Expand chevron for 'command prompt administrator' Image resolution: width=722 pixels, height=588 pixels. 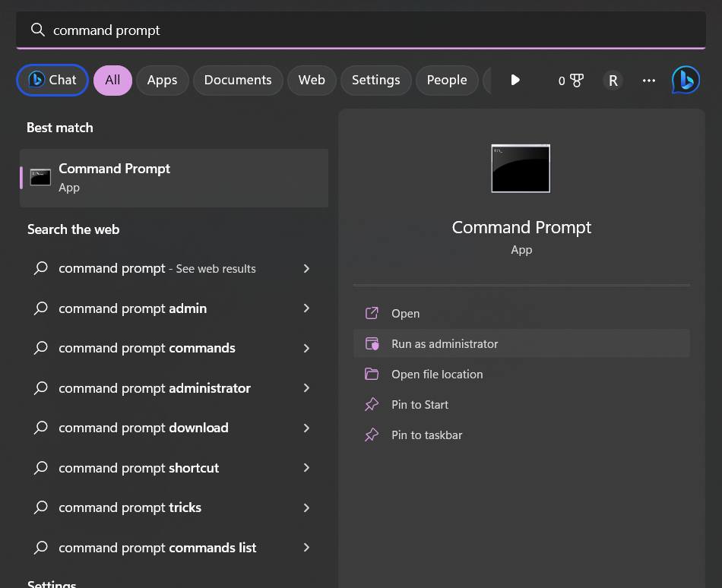tap(307, 388)
